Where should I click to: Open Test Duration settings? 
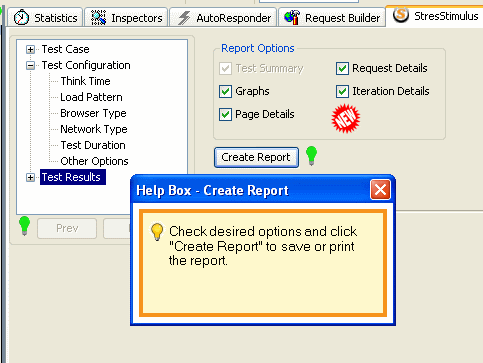[93, 145]
